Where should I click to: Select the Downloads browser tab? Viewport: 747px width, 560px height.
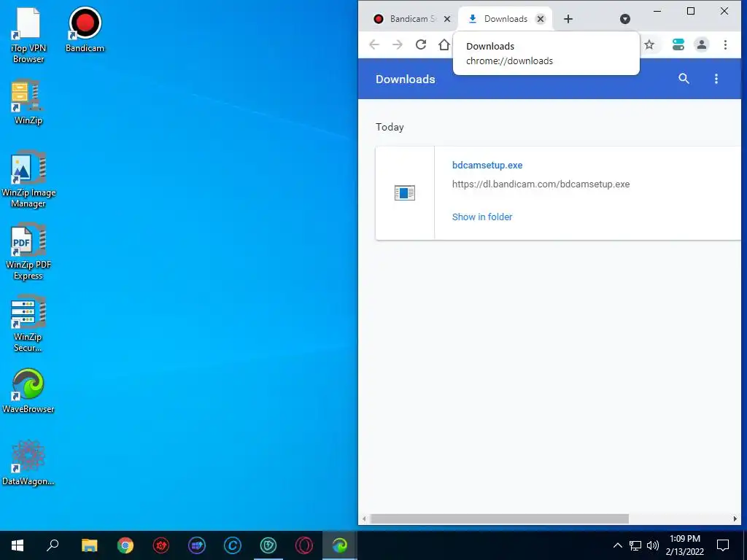click(505, 19)
